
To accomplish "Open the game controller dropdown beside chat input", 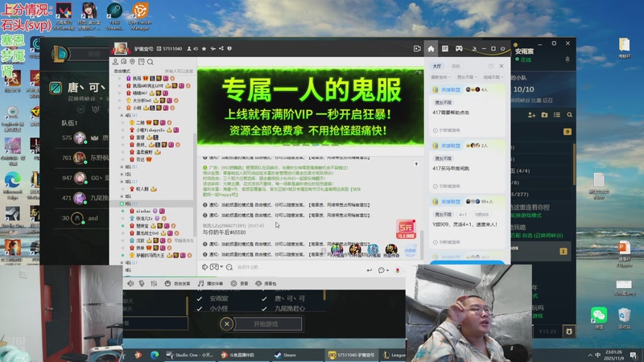I will (x=217, y=267).
